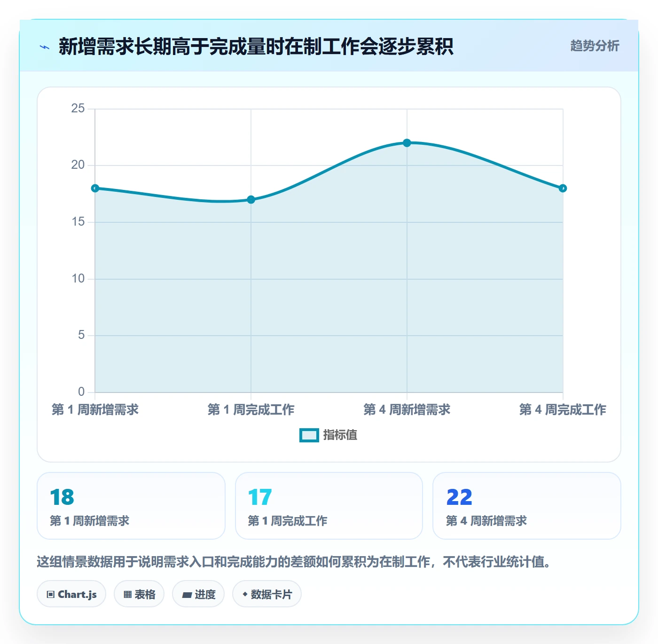
Task: Click the Chart.js tag icon
Action: click(51, 595)
